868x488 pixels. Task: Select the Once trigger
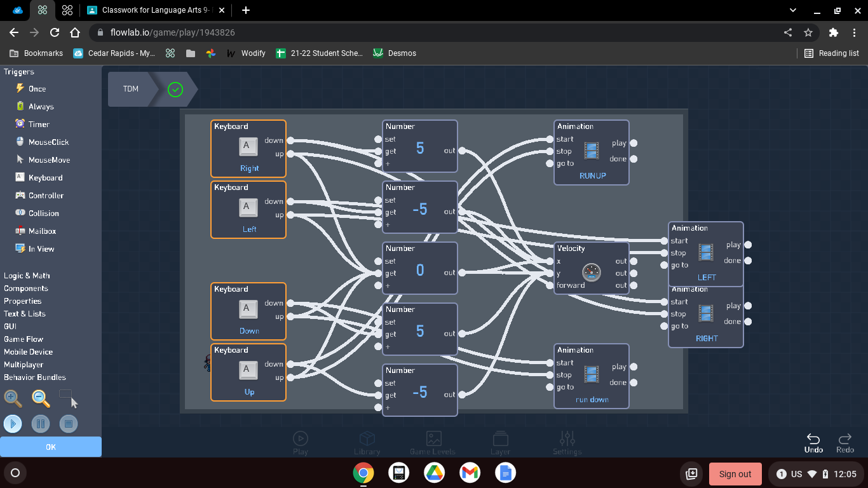31,89
